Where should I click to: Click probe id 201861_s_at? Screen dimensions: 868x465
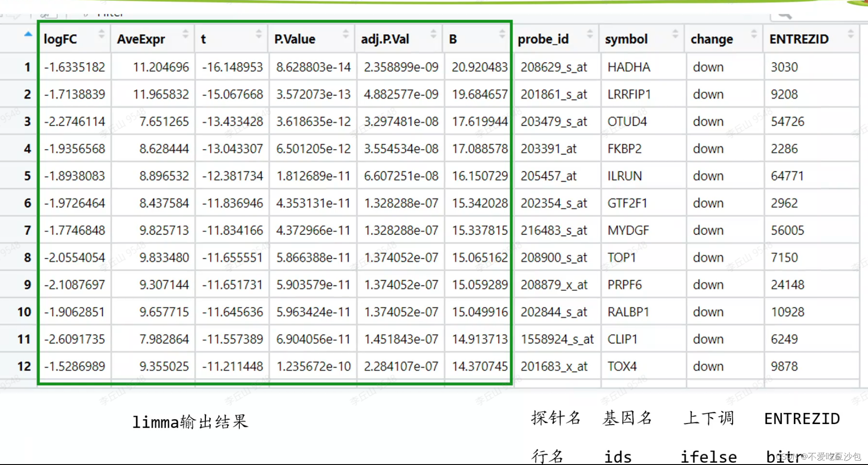click(x=554, y=94)
